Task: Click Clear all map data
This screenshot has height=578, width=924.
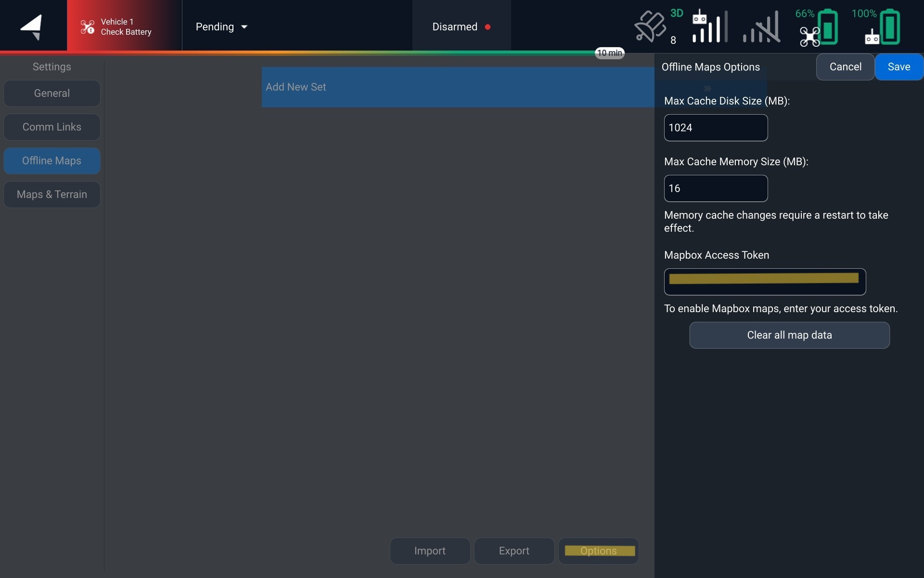Action: pos(789,335)
